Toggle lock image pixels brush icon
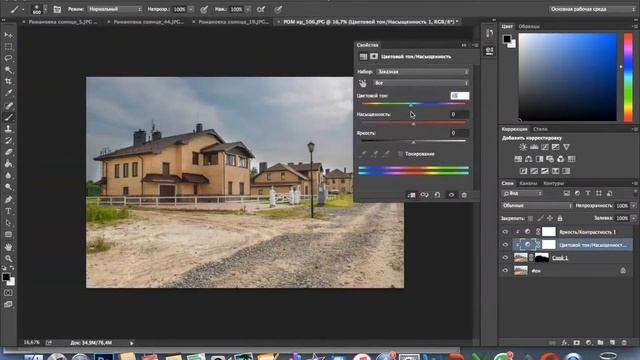Image resolution: width=640 pixels, height=360 pixels. point(540,218)
